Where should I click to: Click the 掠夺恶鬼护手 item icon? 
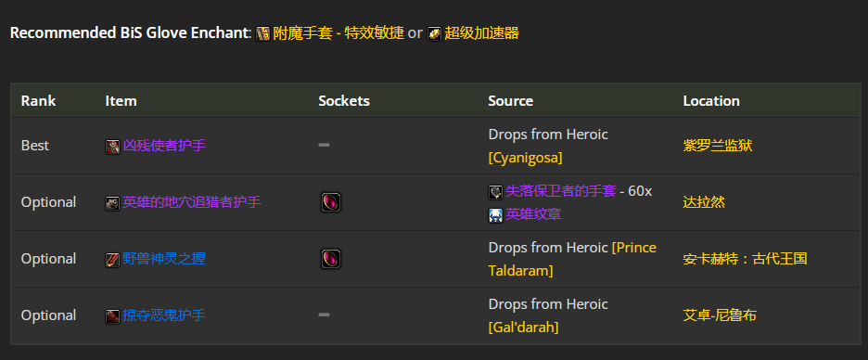(113, 315)
